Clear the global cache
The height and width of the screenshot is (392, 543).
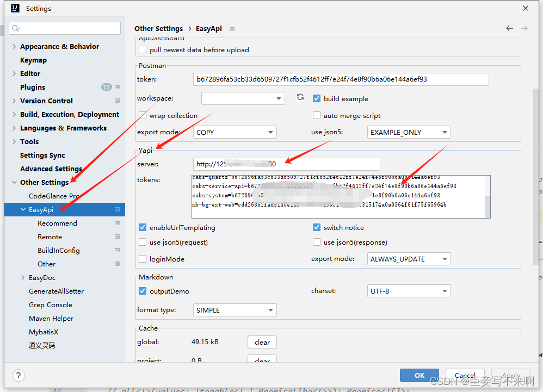pos(262,342)
